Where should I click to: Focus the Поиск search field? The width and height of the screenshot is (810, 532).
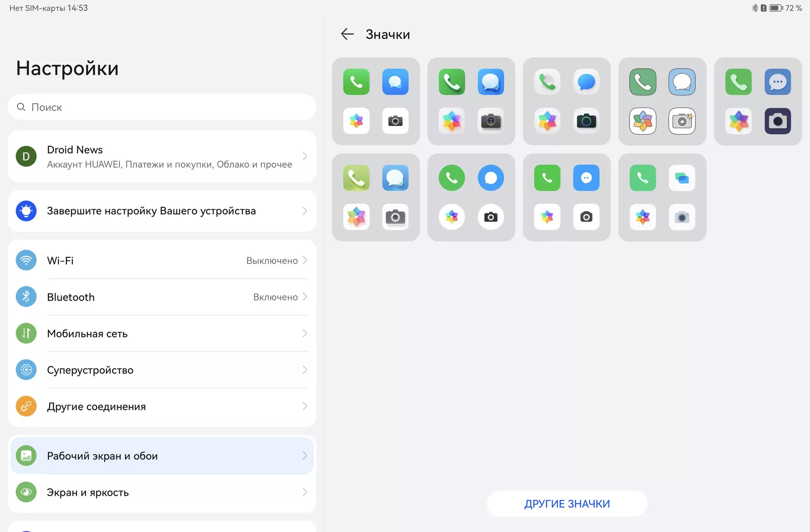[x=162, y=107]
